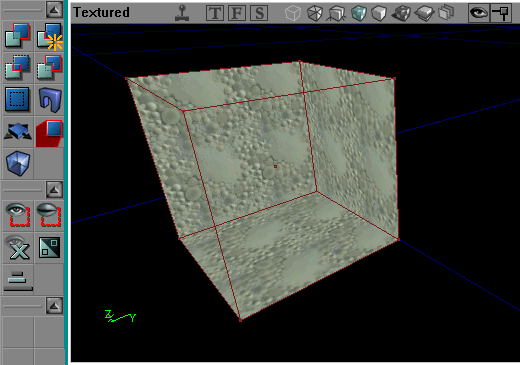Click the CSG Add brush tool

click(x=18, y=35)
